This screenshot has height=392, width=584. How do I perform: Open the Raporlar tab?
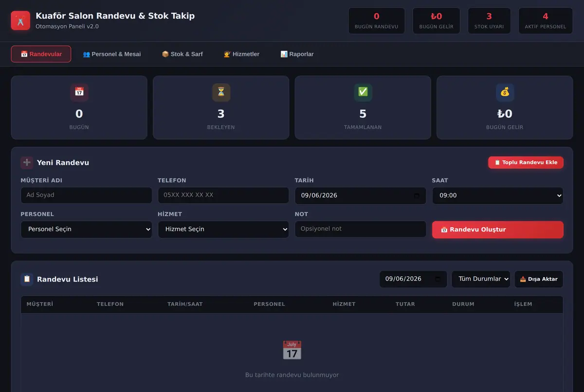click(x=297, y=54)
